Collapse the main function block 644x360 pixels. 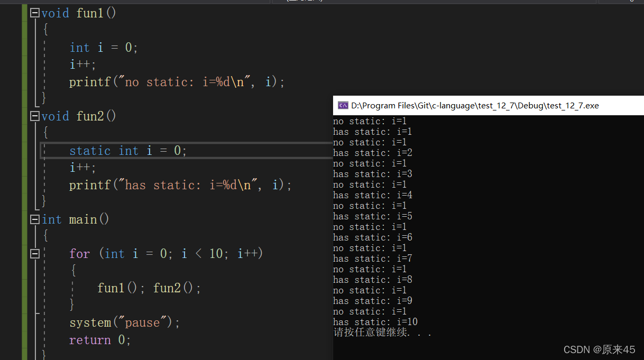pos(35,219)
